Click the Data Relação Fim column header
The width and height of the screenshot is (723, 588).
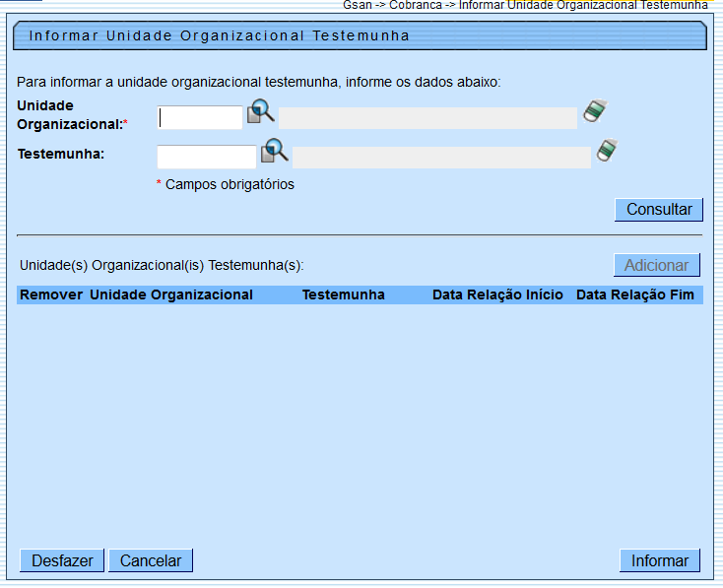[635, 294]
